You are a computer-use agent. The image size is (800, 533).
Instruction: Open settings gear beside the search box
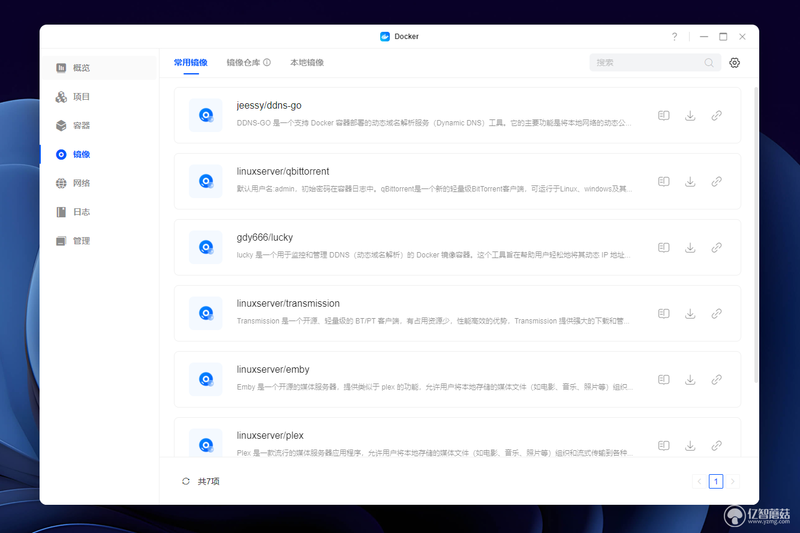(734, 63)
